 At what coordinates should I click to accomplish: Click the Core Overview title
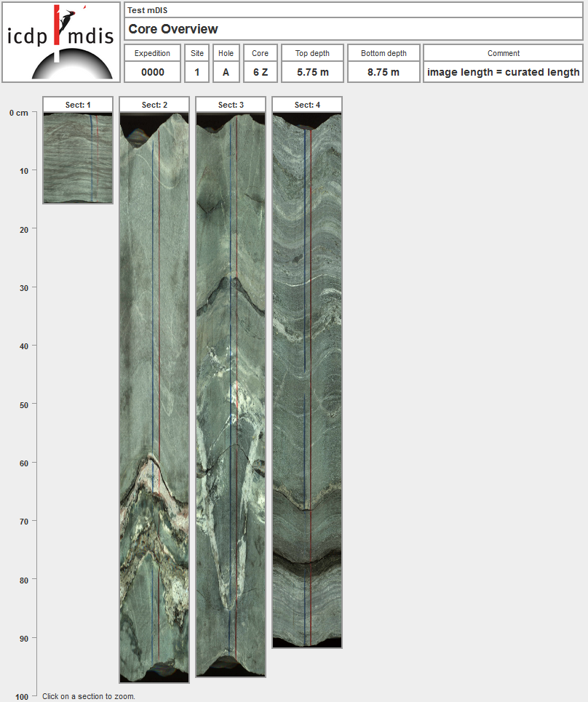pos(173,29)
